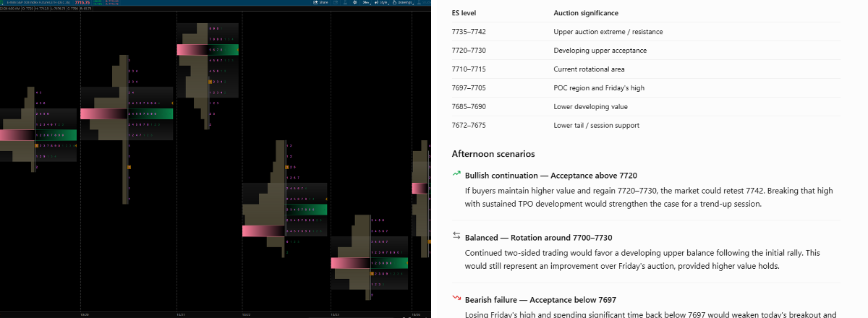Click the last price 7715.75 readout
Image resolution: width=868 pixels, height=318 pixels.
click(82, 2)
